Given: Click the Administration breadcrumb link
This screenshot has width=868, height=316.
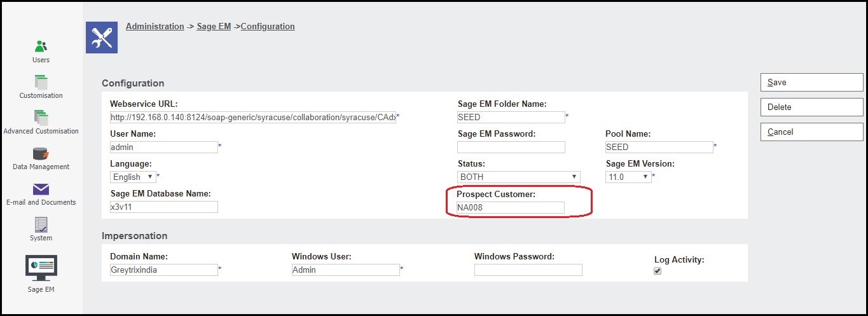Looking at the screenshot, I should click(x=155, y=27).
